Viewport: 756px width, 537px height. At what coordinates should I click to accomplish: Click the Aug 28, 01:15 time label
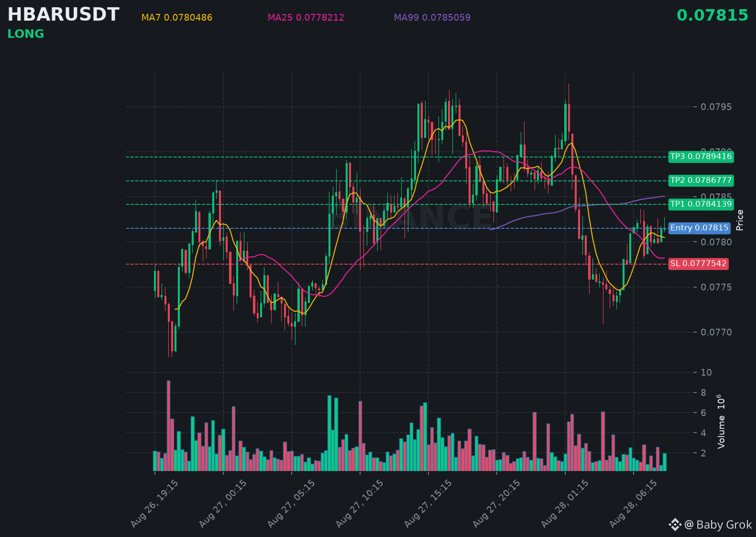coord(565,503)
